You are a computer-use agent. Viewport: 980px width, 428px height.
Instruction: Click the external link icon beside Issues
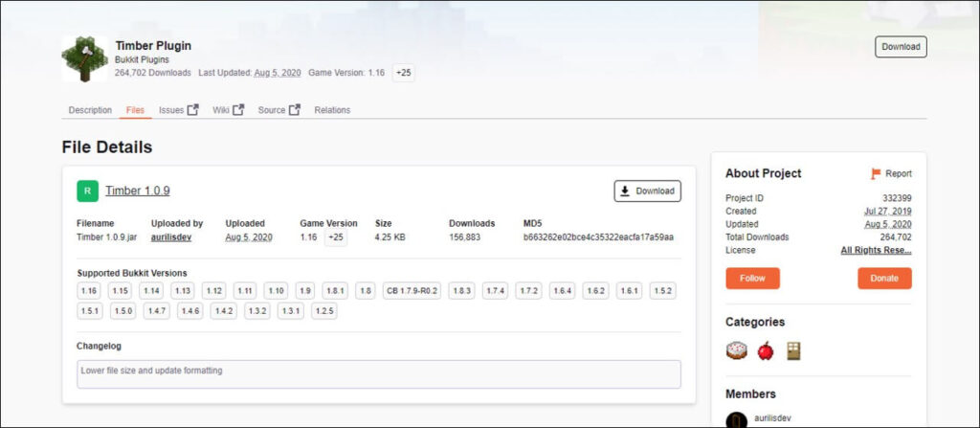click(x=193, y=109)
